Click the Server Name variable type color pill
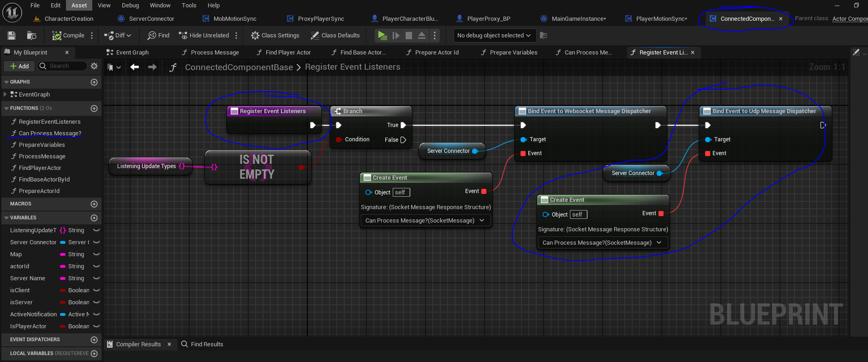 click(x=63, y=278)
